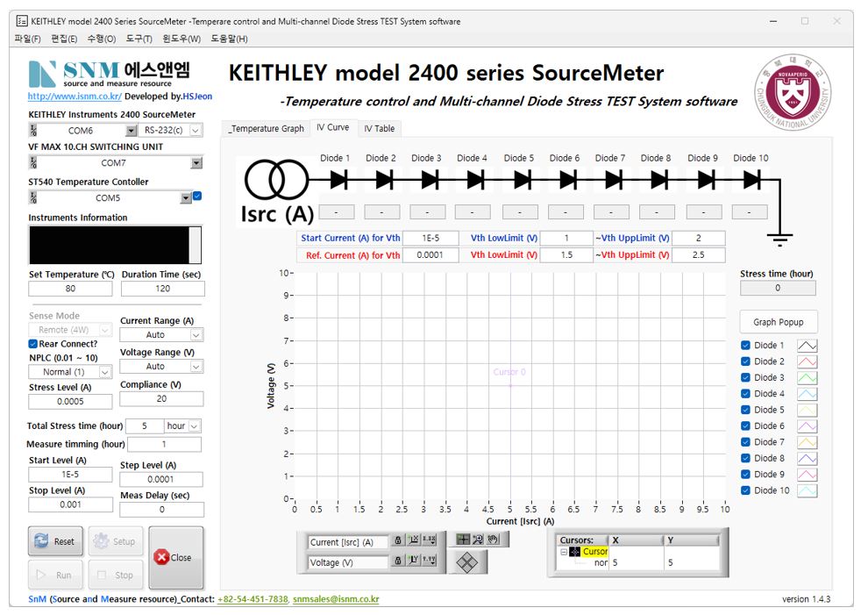
Task: Toggle the Voltage axis lock icon
Action: tap(397, 561)
